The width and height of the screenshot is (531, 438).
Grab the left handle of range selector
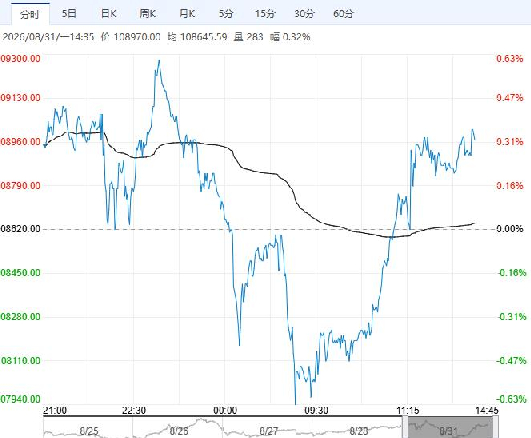405,427
